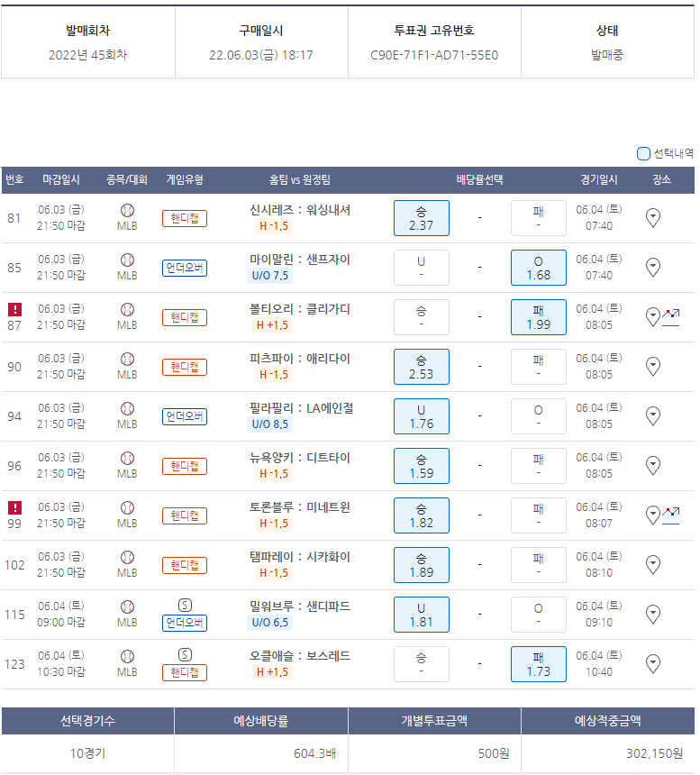Select 승 option for 오클애슬 game
Screen dimensions: 700x775
pos(422,664)
